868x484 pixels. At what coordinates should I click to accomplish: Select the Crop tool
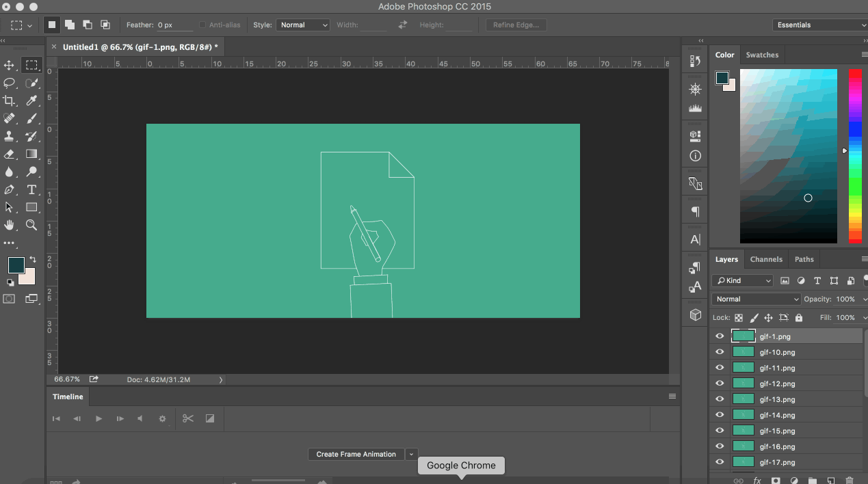tap(10, 100)
